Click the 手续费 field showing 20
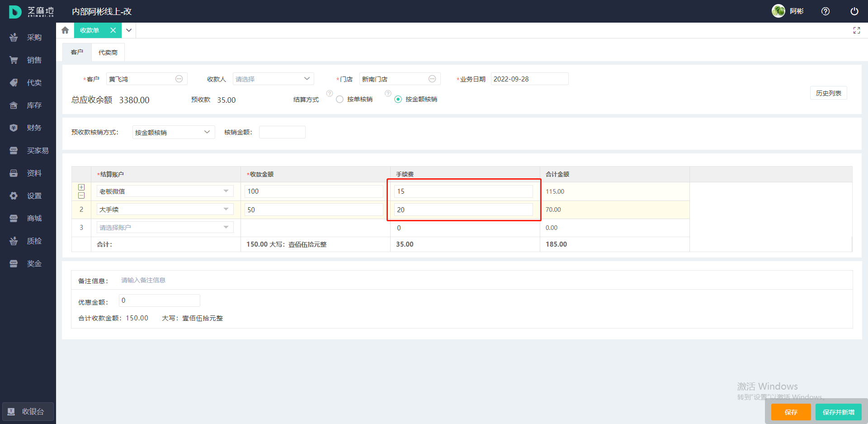 click(x=463, y=210)
